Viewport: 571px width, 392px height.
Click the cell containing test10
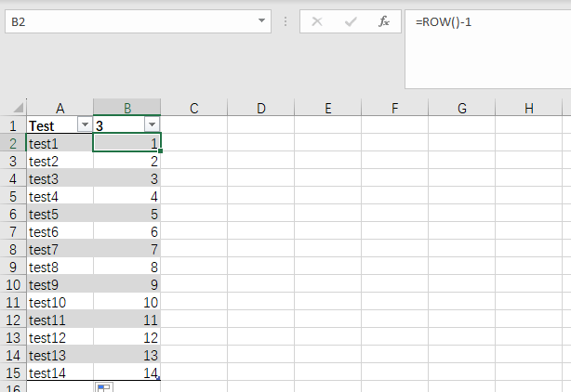pos(60,303)
